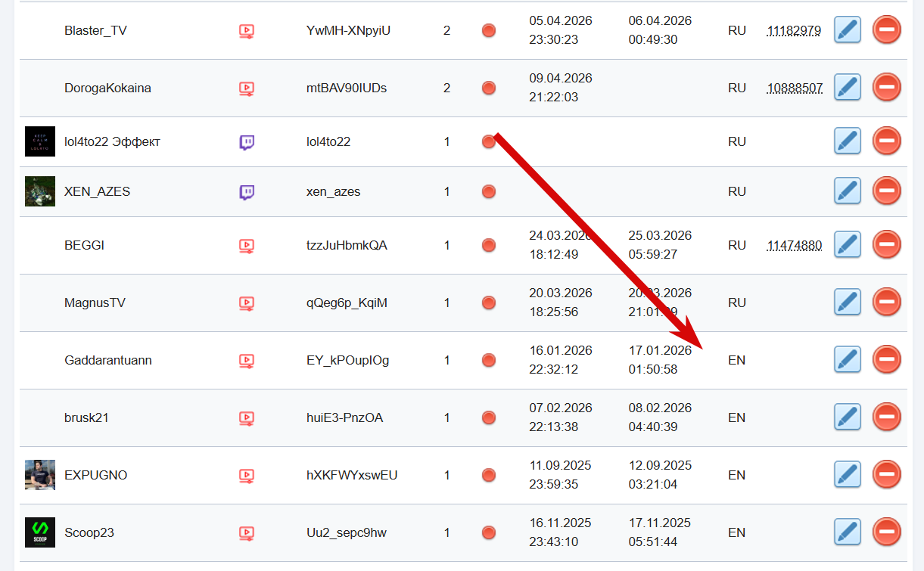
Task: Select the channel name Gaddarantuann
Action: (108, 360)
